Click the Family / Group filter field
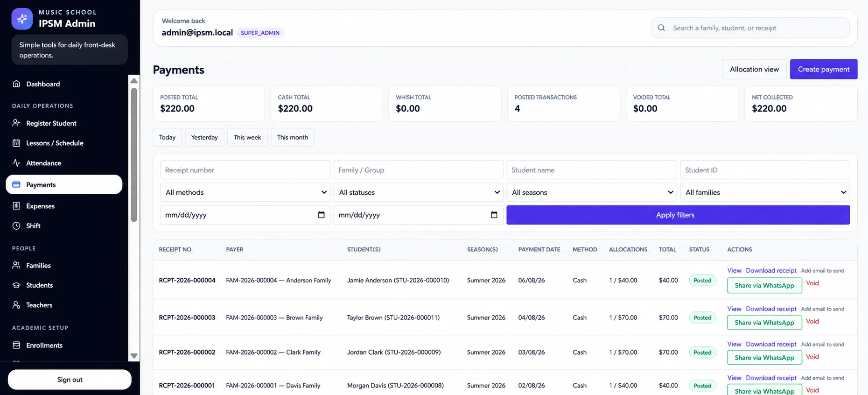 [x=418, y=170]
